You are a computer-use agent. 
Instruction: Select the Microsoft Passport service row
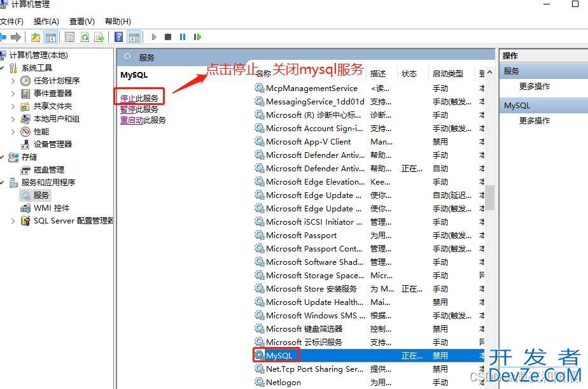click(369, 235)
